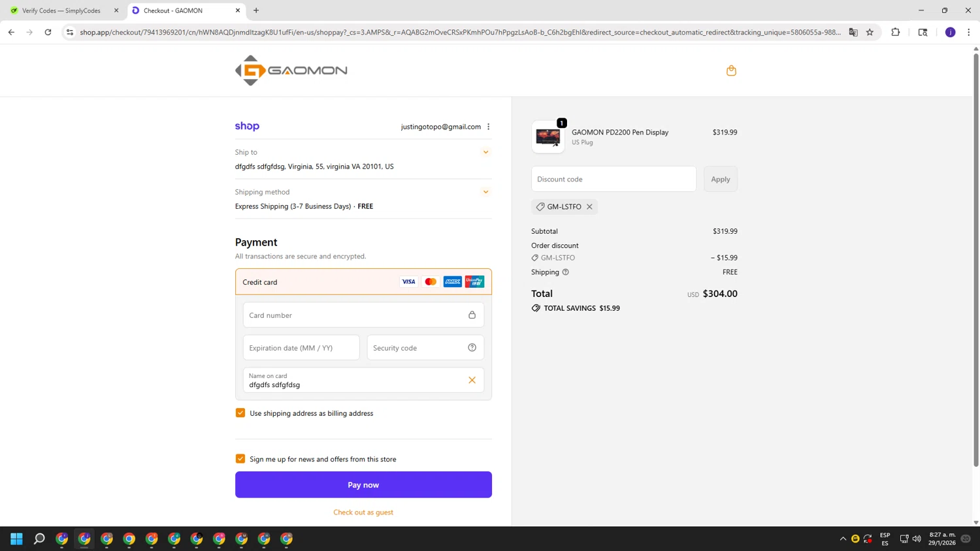Viewport: 980px width, 551px height.
Task: Click the Mastercard icon
Action: pos(431,282)
